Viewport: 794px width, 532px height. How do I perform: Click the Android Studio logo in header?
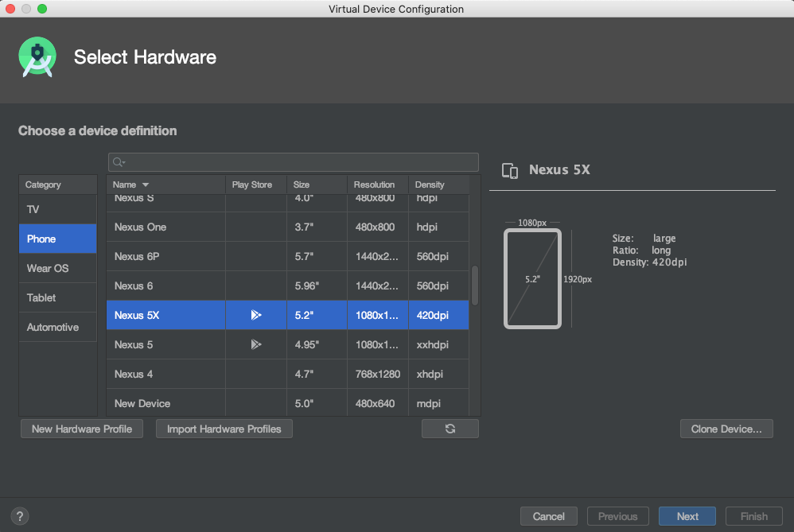pos(37,56)
